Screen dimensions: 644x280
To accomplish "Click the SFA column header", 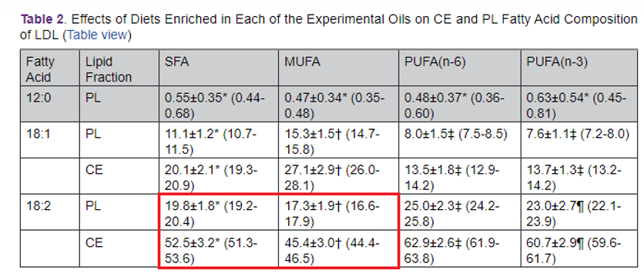I will pos(219,68).
